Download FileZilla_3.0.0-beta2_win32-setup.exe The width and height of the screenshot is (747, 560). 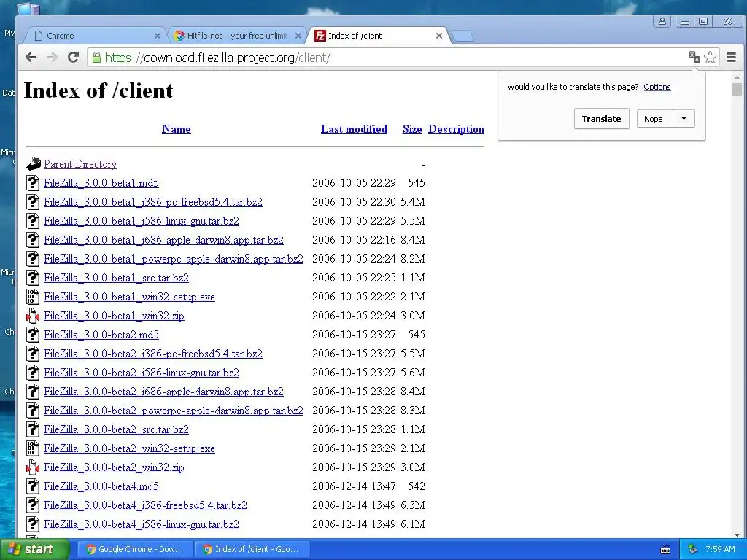point(129,448)
